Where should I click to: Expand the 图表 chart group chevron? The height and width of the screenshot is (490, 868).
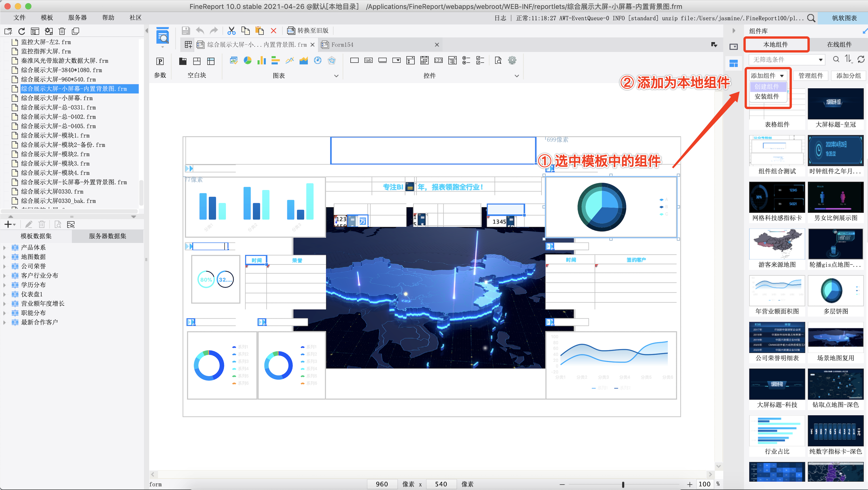(x=336, y=76)
